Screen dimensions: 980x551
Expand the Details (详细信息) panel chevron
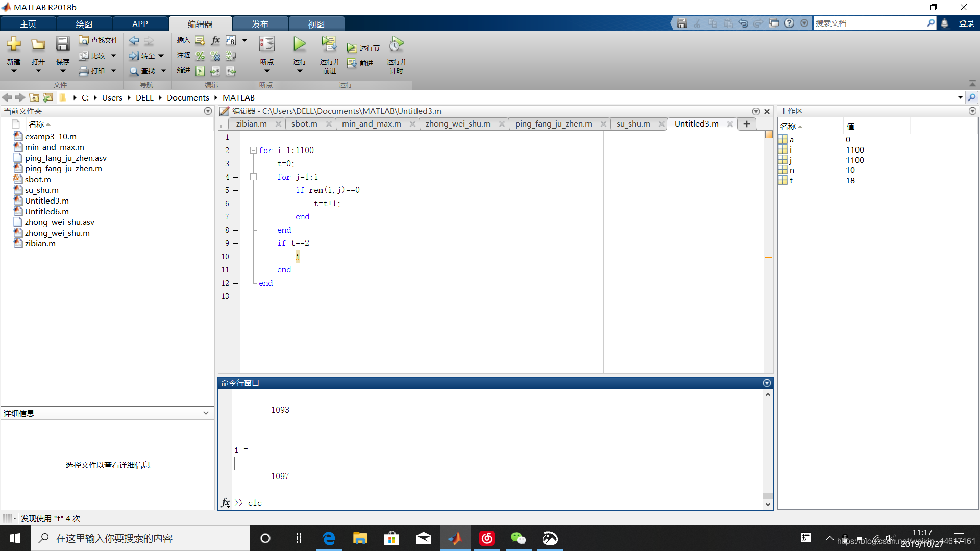point(206,413)
